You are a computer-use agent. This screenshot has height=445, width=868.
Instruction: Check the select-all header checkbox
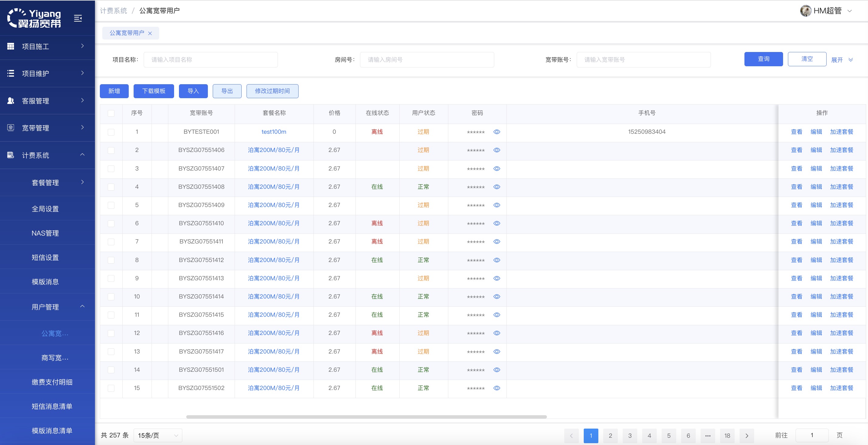(111, 113)
